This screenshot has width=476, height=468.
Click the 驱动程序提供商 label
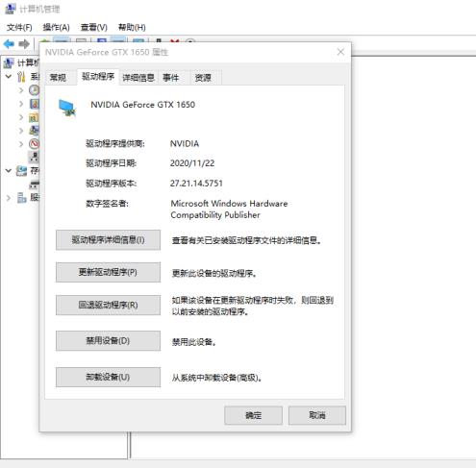(x=115, y=144)
